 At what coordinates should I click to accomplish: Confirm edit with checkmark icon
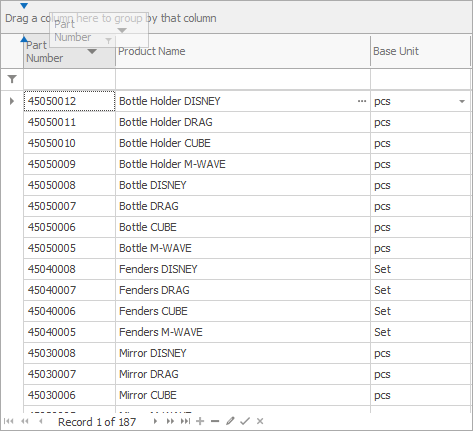click(245, 421)
